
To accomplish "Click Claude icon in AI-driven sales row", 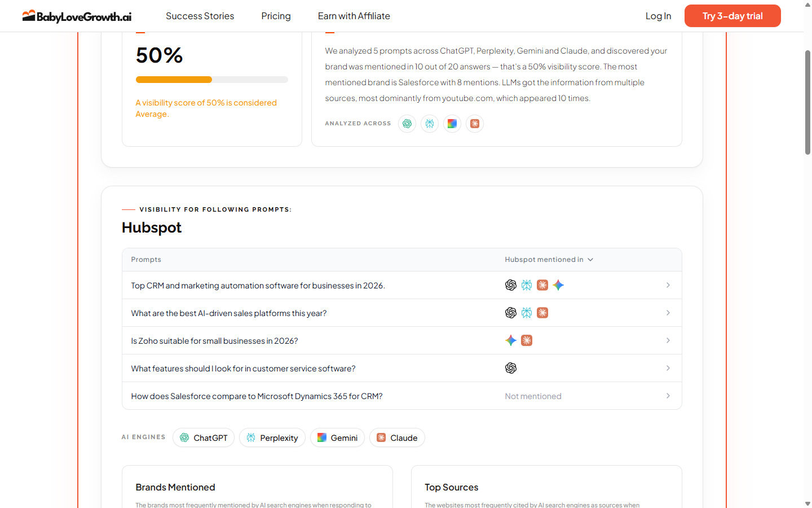I will click(542, 313).
